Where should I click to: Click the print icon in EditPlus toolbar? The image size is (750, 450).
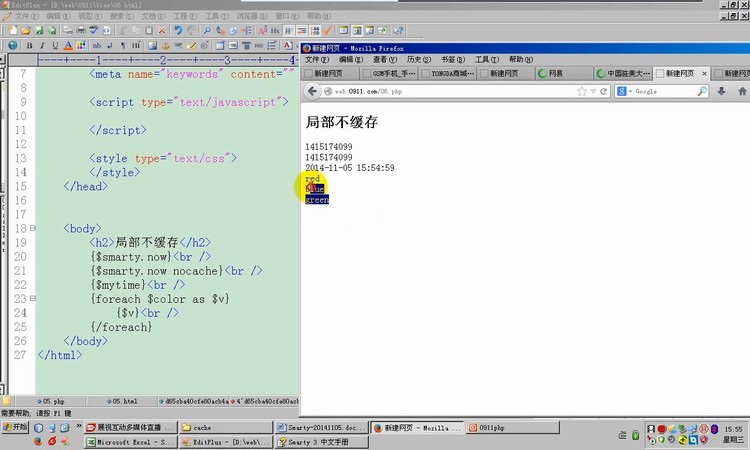click(81, 31)
